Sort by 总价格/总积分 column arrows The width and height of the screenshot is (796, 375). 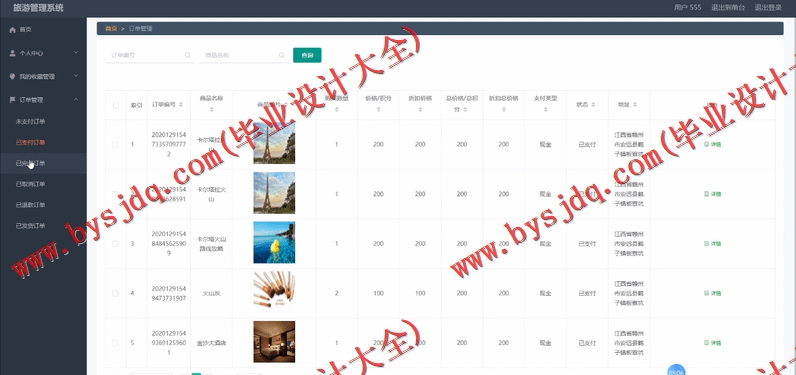click(465, 109)
